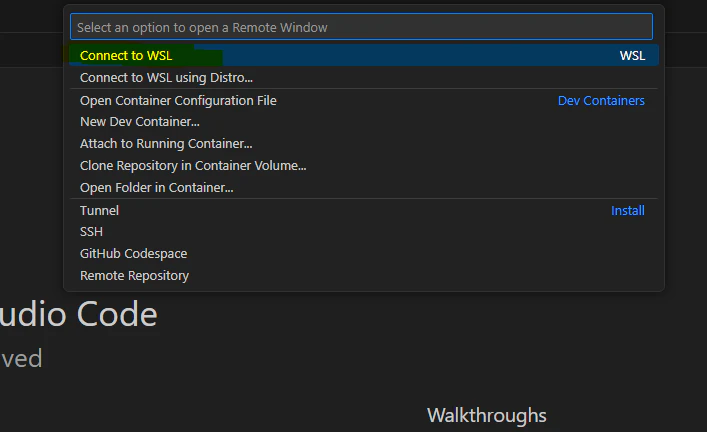
Task: Choose Open Folder in Container...
Action: [x=364, y=188]
